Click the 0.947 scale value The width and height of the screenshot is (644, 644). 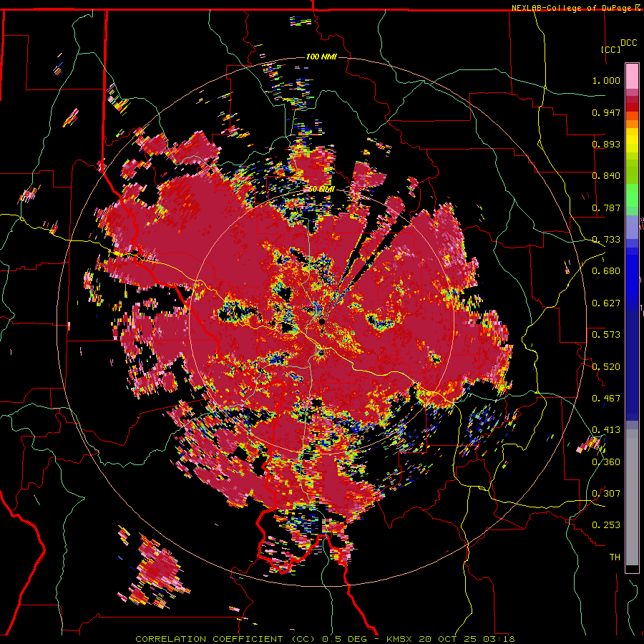click(x=606, y=112)
